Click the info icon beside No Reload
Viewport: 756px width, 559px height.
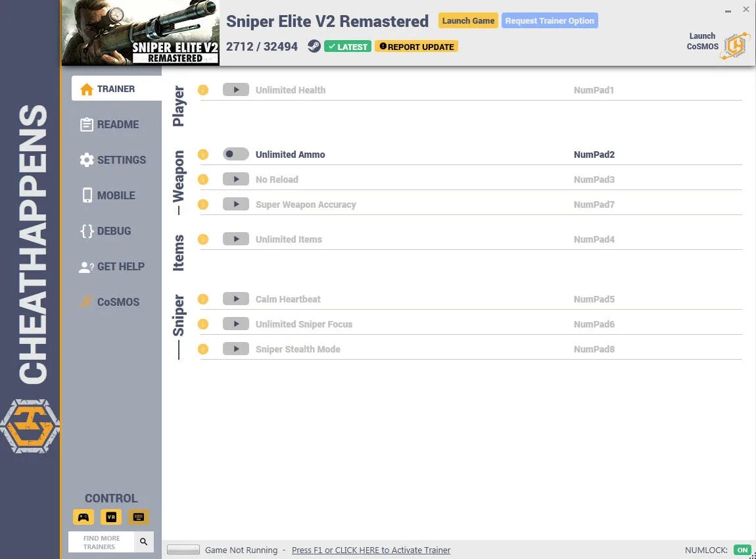[x=203, y=180]
